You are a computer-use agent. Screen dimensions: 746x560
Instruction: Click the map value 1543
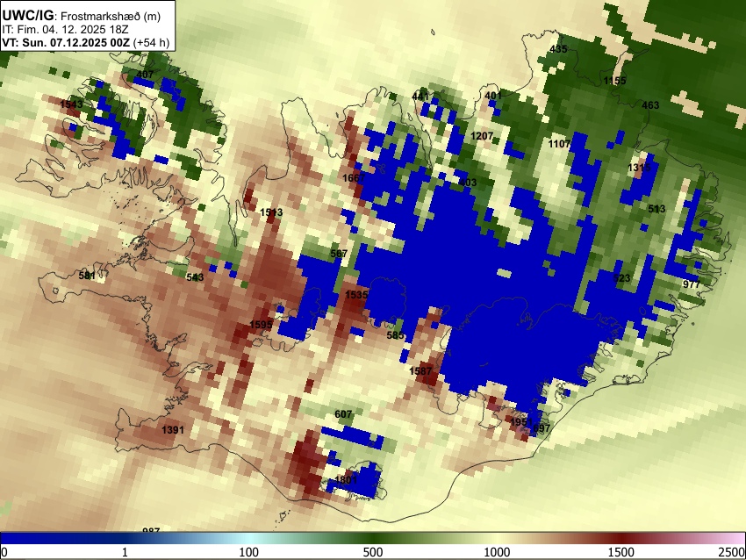point(71,104)
